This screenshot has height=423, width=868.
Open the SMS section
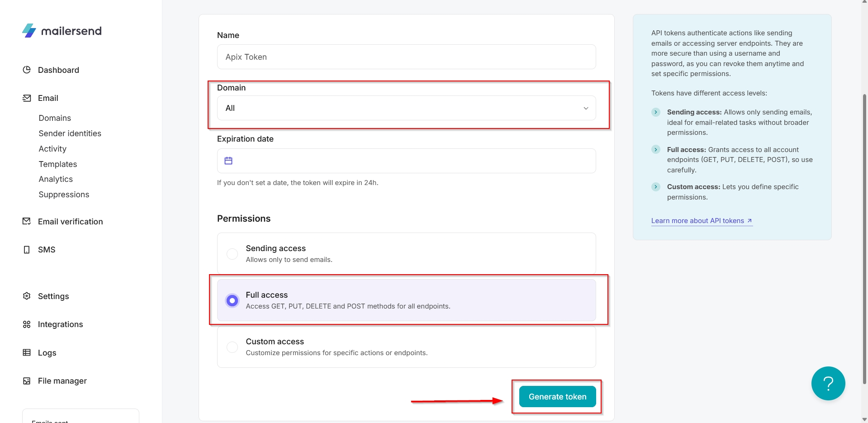point(47,250)
